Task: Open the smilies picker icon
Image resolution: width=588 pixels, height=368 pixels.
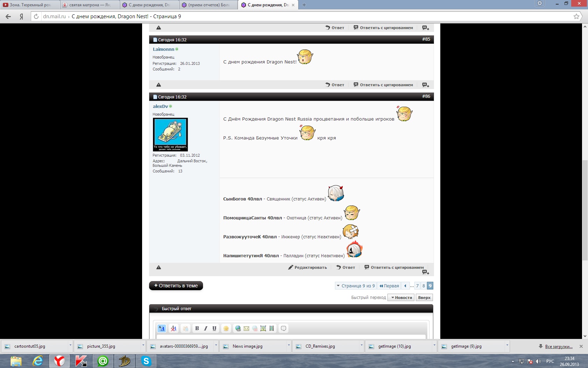Action: (226, 328)
